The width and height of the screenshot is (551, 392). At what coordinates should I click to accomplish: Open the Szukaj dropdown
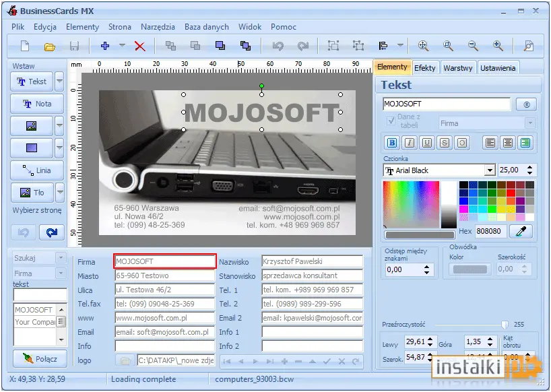coord(61,258)
